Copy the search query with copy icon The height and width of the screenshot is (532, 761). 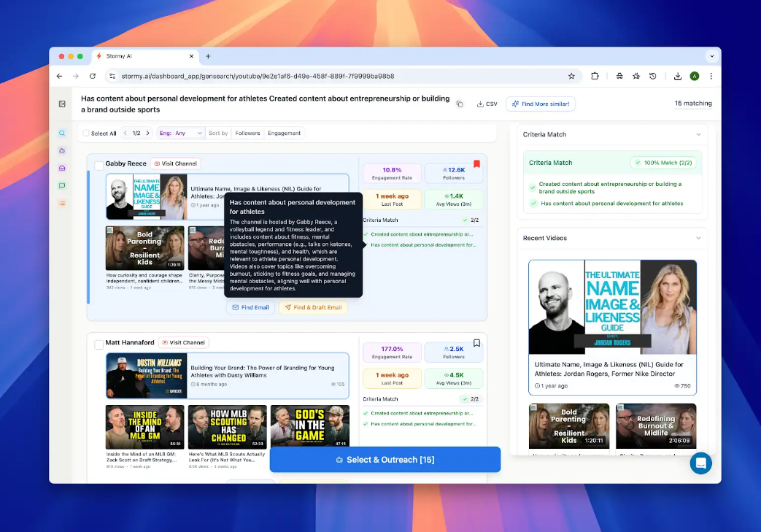(460, 104)
